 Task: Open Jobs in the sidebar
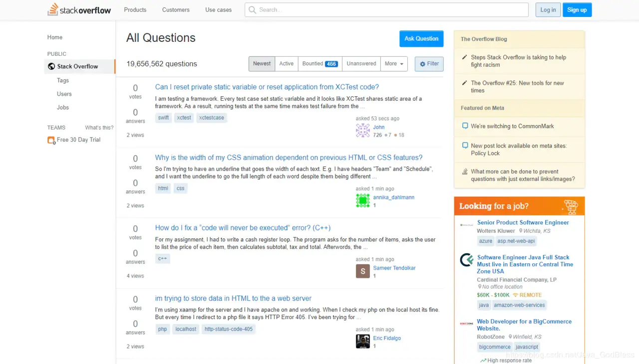63,107
